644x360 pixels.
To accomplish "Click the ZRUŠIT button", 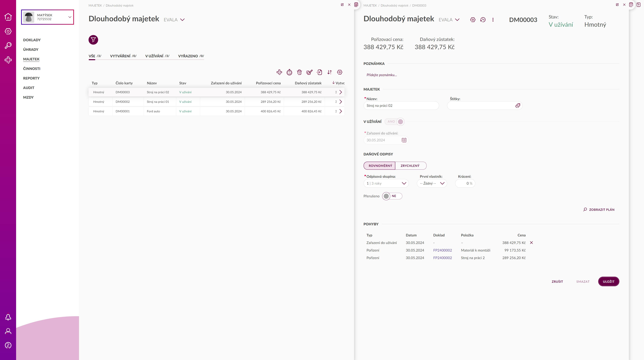I will (x=557, y=282).
